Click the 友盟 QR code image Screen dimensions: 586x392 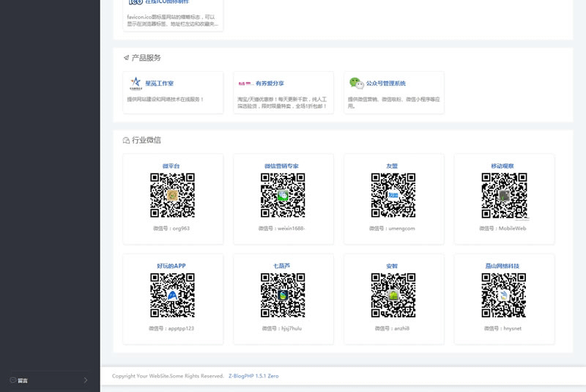click(393, 195)
